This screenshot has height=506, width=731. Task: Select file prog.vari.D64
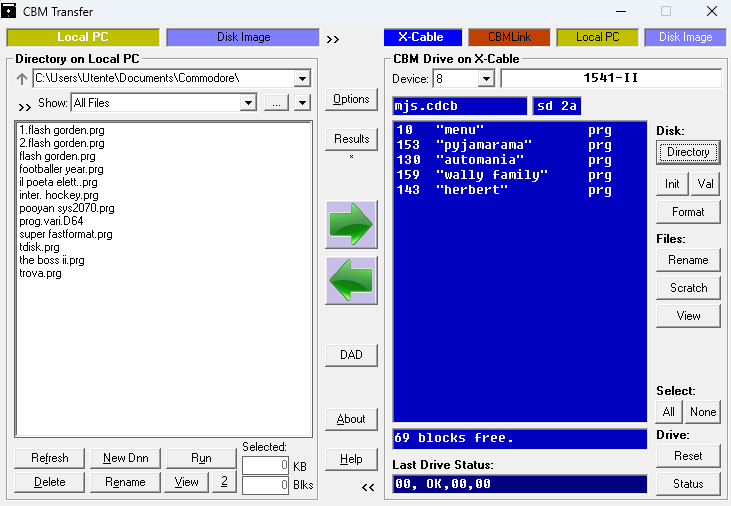click(51, 221)
